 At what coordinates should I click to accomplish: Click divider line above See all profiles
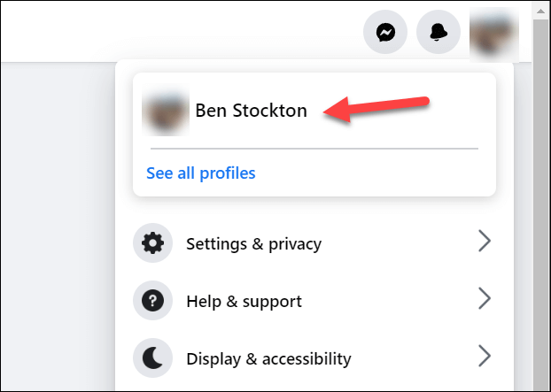point(314,148)
